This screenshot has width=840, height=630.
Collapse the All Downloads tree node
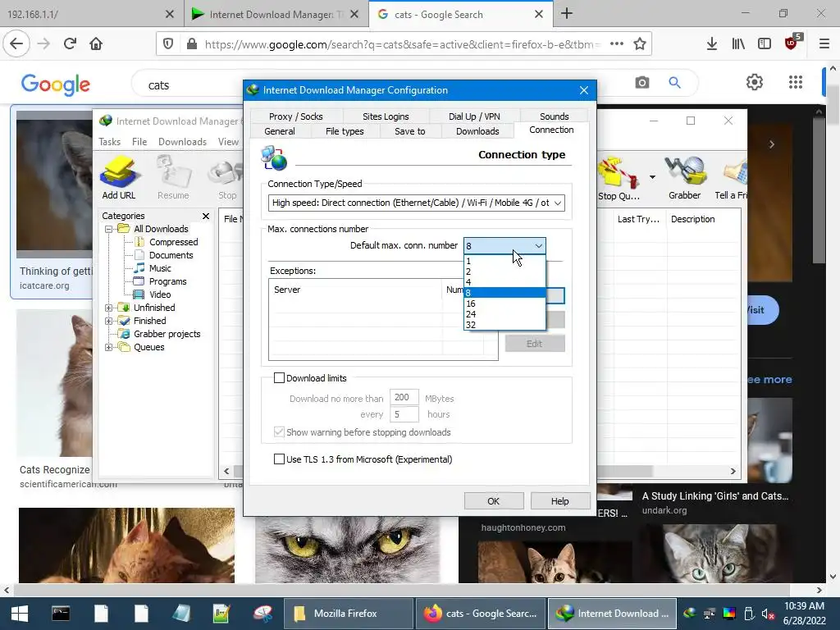(x=109, y=229)
